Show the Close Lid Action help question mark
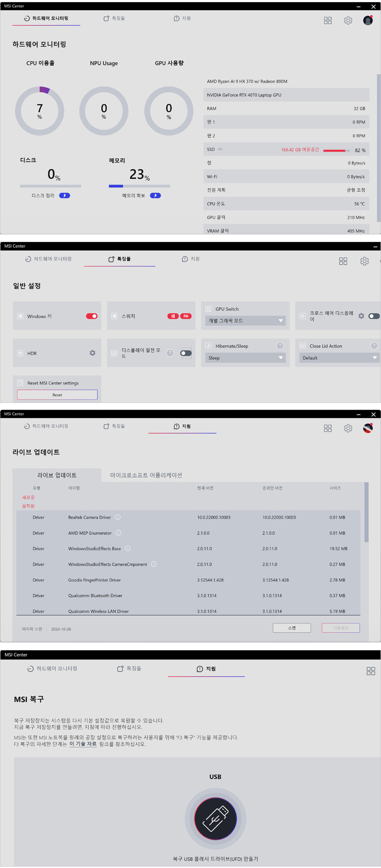 (374, 346)
